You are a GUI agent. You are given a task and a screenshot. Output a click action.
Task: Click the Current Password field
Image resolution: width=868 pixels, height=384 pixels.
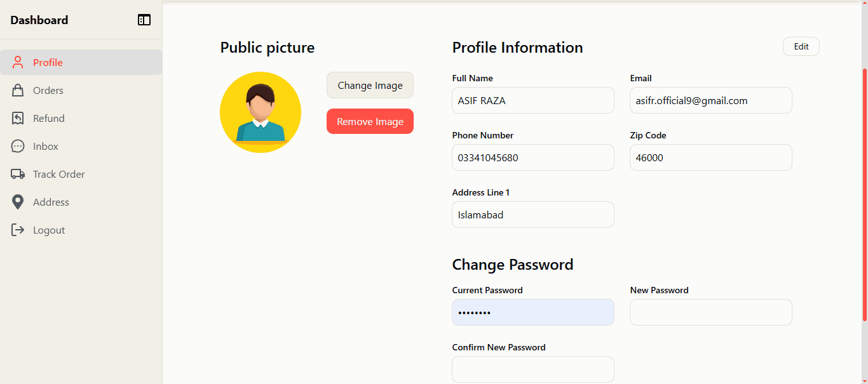coord(532,312)
